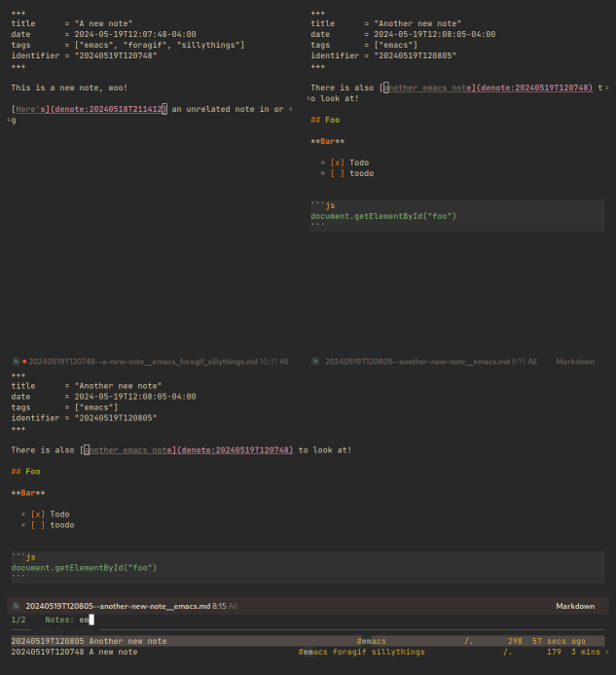Viewport: 616px width, 675px height.
Task: Select candidate 20240519T120748 A new note
Action: [x=308, y=652]
